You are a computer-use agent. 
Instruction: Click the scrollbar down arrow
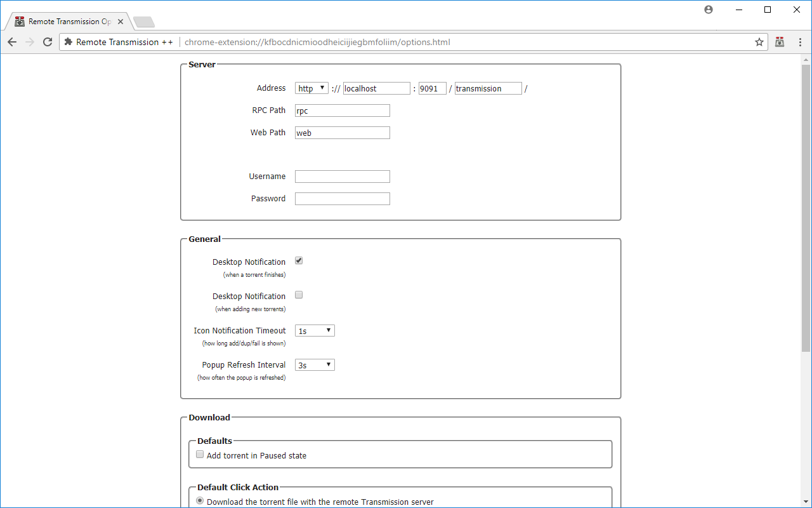point(806,503)
